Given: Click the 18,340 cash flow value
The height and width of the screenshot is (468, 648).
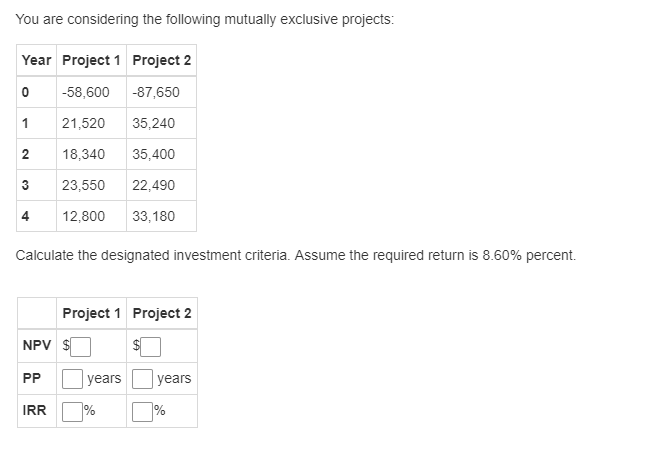Looking at the screenshot, I should (83, 154).
